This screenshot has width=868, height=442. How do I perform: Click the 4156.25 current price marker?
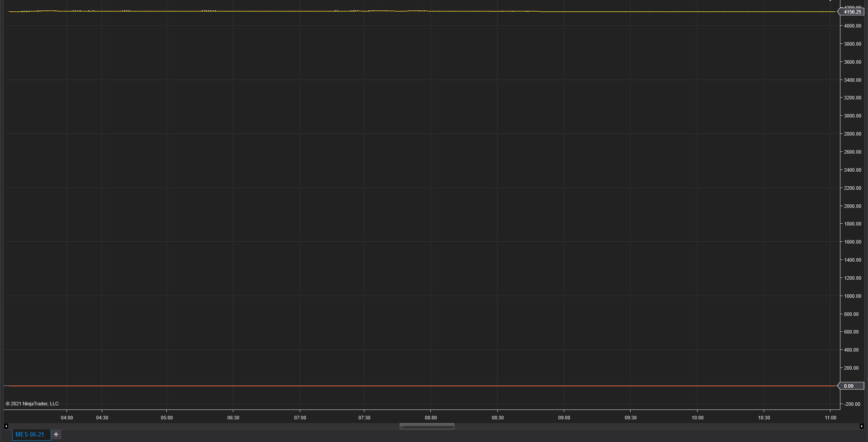[x=852, y=12]
